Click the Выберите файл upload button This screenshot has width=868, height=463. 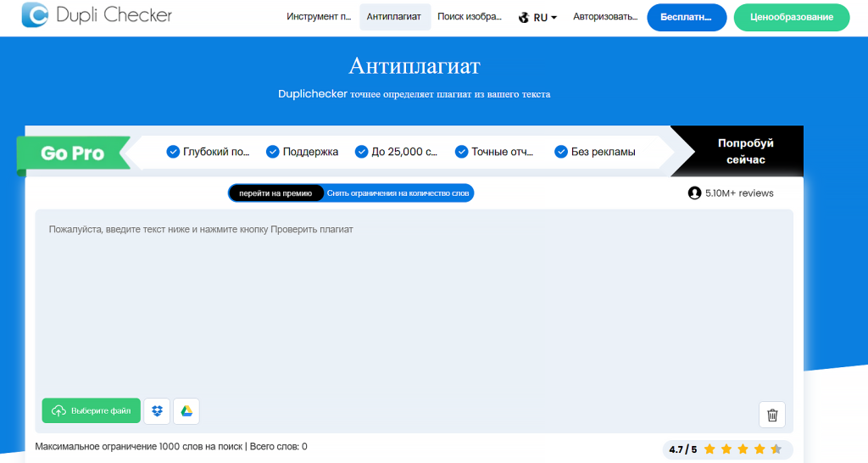(92, 411)
